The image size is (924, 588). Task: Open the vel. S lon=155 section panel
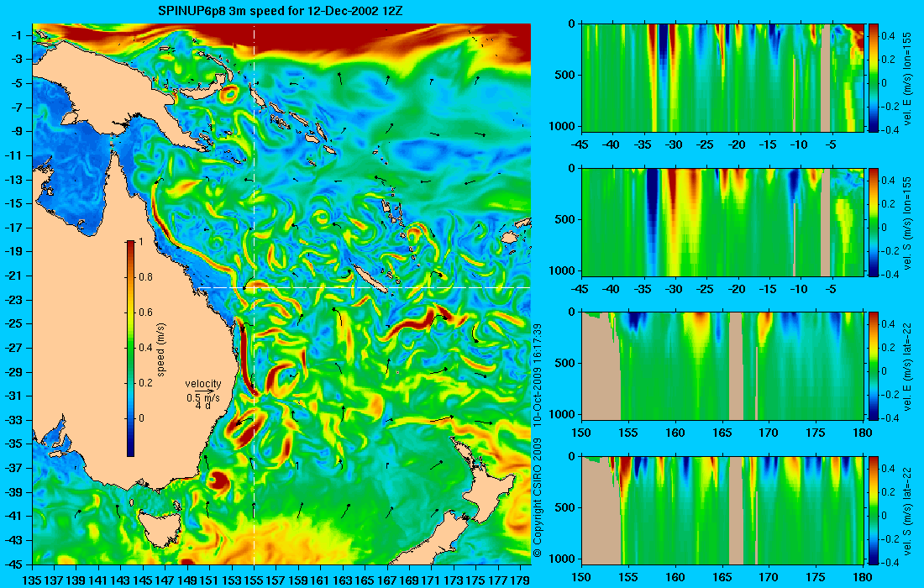pos(723,222)
